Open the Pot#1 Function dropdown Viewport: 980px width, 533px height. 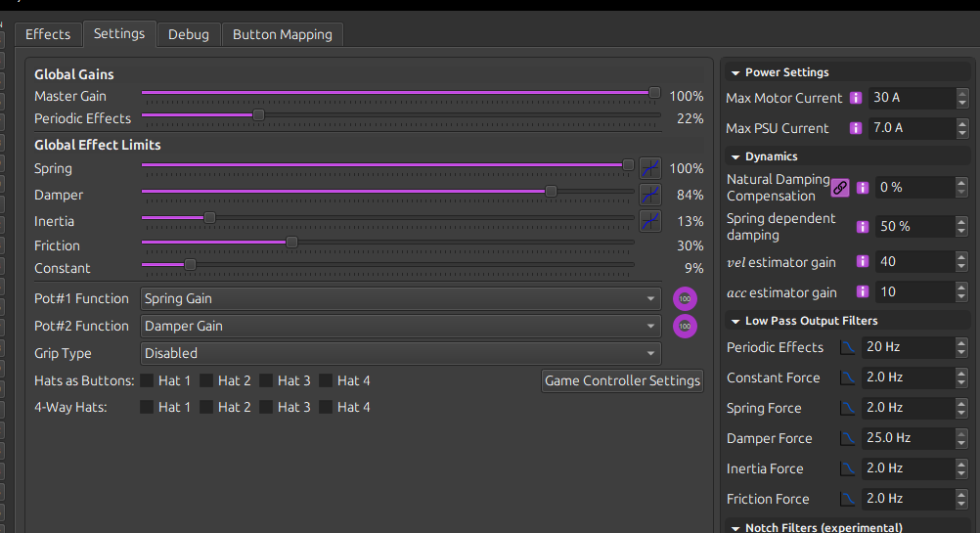(401, 298)
